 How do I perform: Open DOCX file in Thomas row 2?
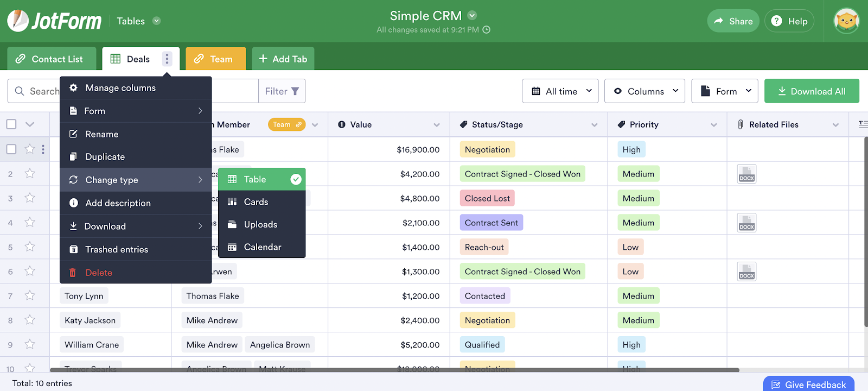747,174
